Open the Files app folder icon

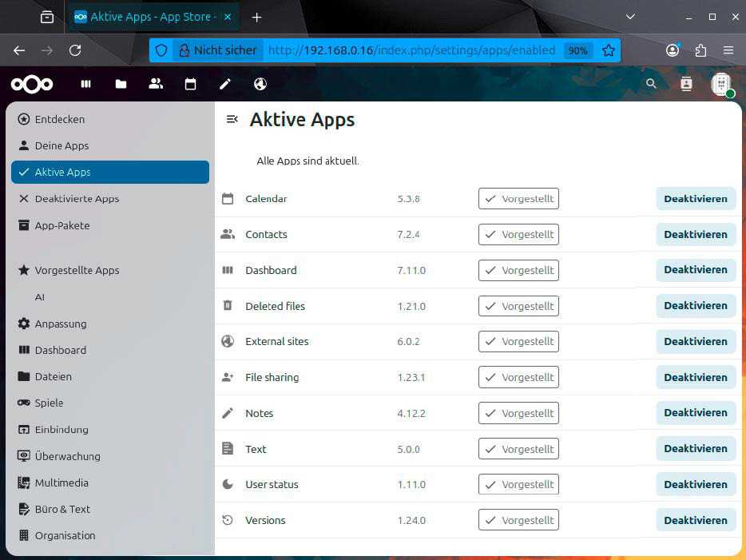(121, 84)
